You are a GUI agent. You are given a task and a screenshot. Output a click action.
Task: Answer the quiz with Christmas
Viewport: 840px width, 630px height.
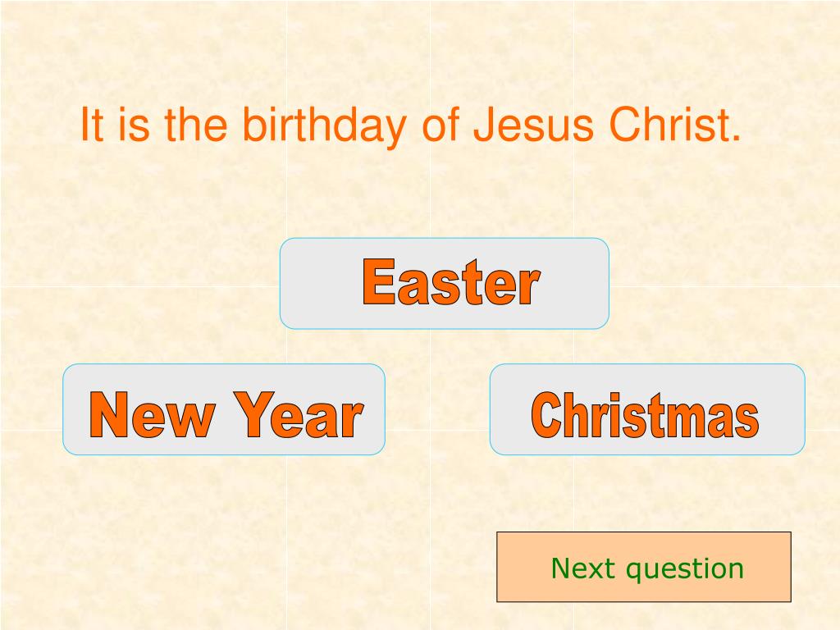[x=647, y=409]
